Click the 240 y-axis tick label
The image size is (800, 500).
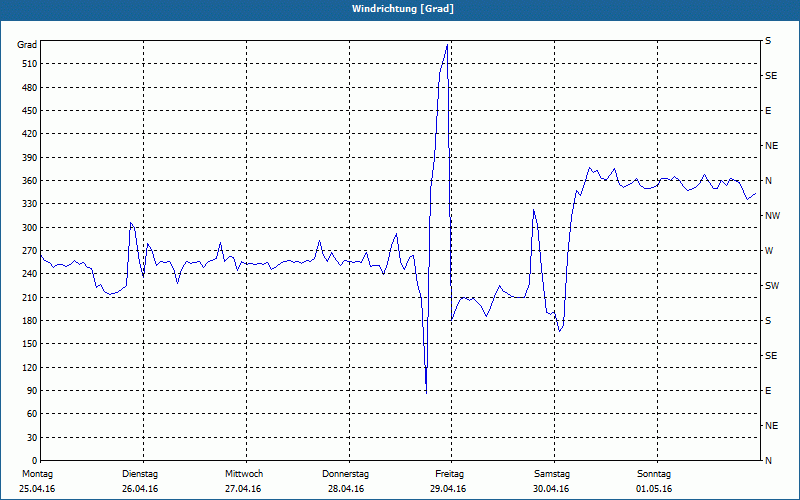click(29, 274)
